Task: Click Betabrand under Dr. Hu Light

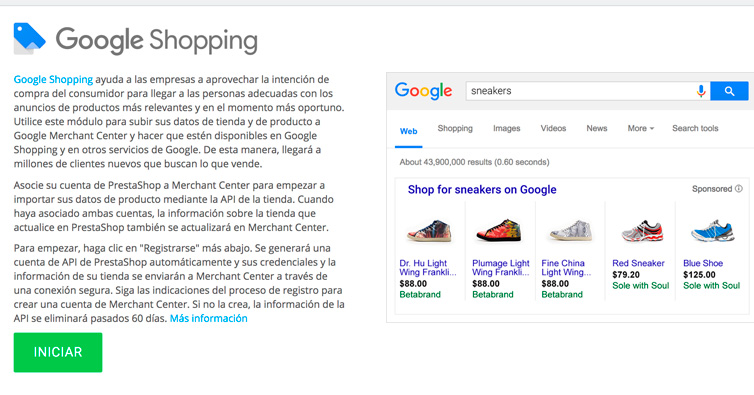Action: (x=420, y=294)
